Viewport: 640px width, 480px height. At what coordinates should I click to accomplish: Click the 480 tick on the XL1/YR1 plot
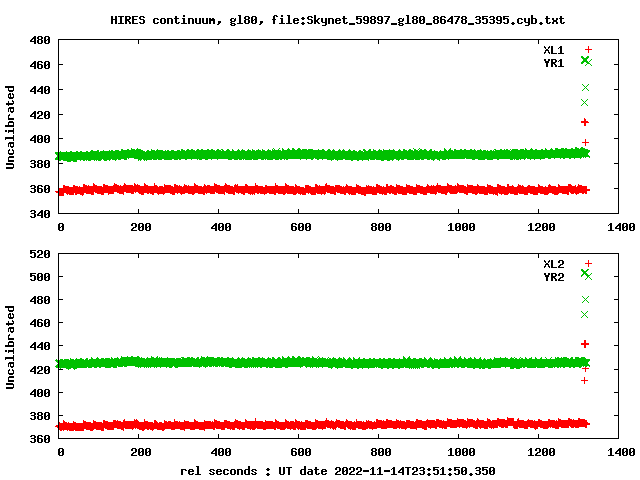[x=40, y=40]
